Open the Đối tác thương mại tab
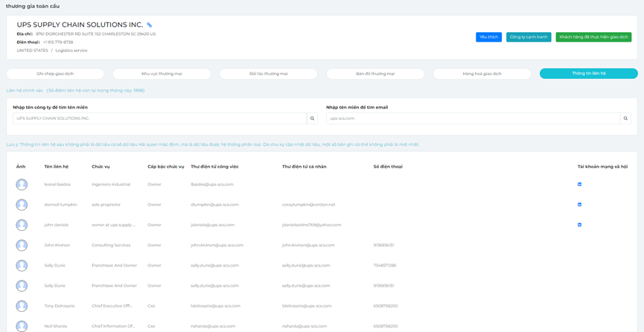 [x=269, y=74]
